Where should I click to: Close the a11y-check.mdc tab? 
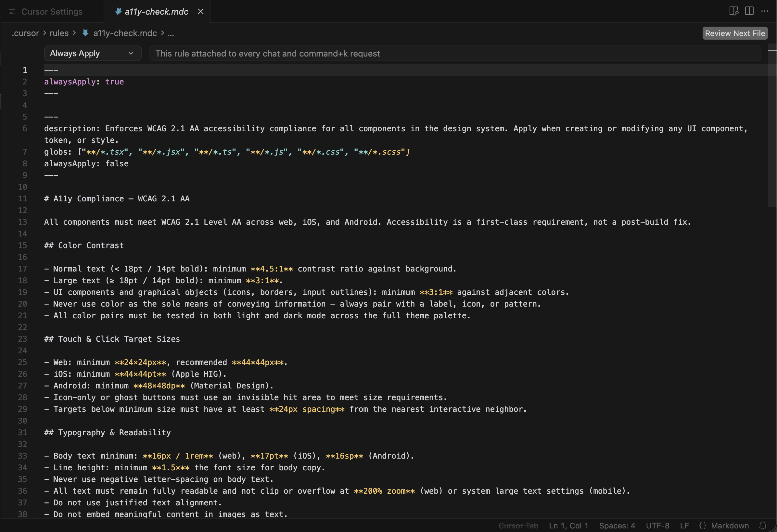(x=201, y=12)
